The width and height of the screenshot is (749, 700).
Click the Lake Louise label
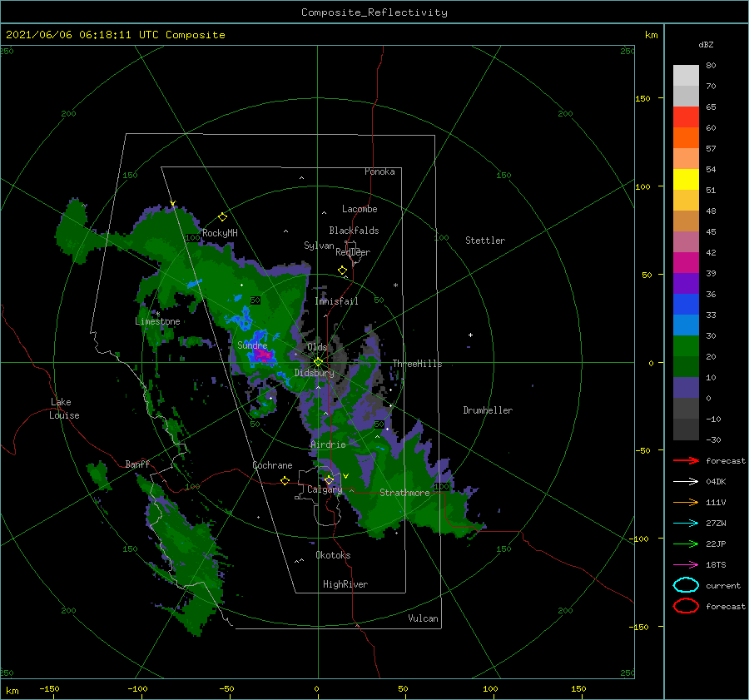coord(64,409)
